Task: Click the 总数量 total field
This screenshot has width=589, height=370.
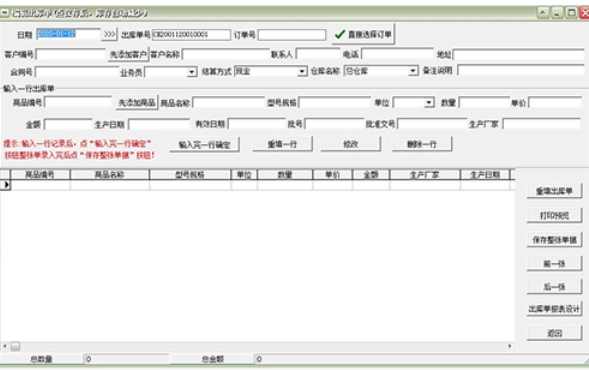Action: (126, 359)
